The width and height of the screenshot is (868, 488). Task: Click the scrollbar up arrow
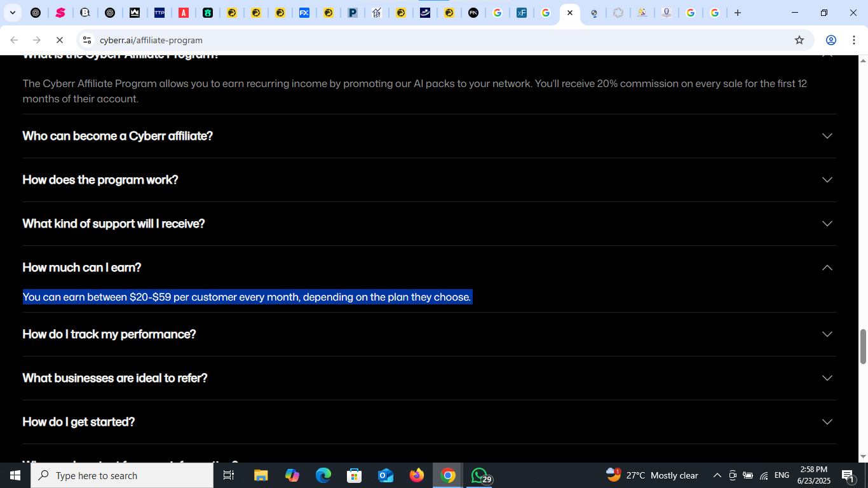[863, 60]
